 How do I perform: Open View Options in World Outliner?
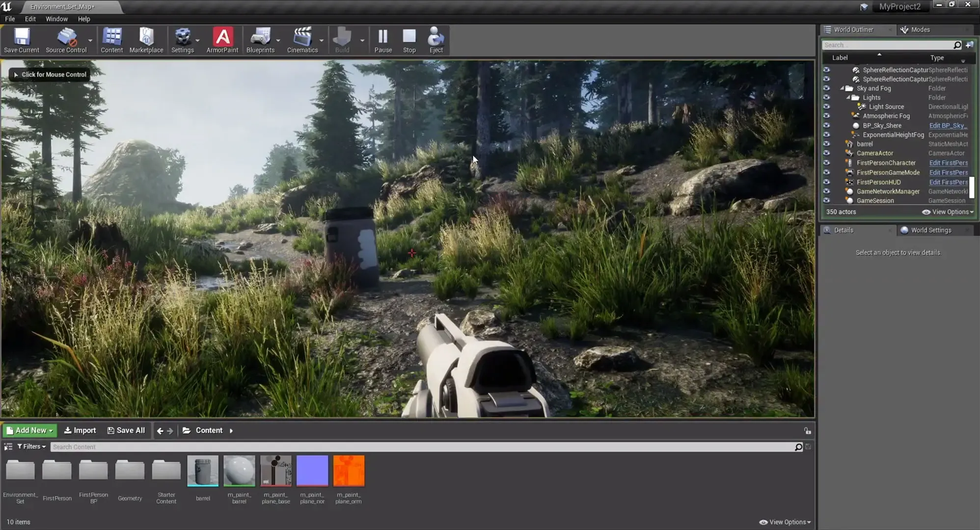coord(948,212)
